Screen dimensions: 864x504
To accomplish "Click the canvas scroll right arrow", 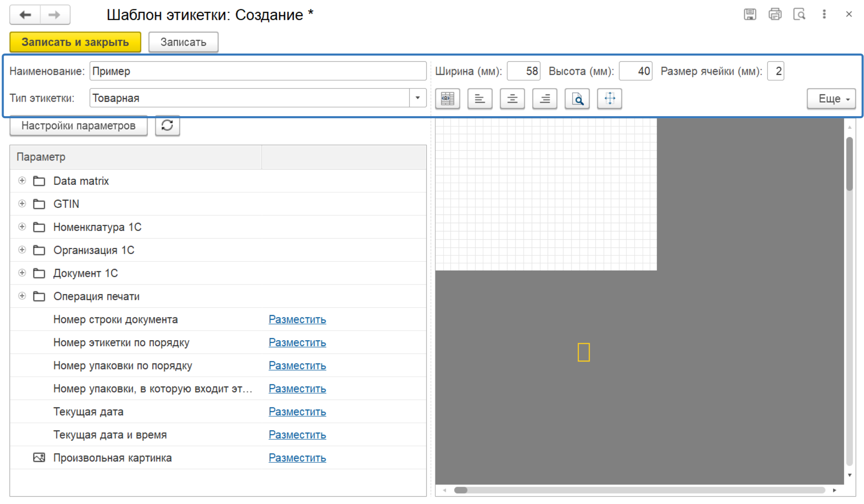I will click(x=834, y=490).
